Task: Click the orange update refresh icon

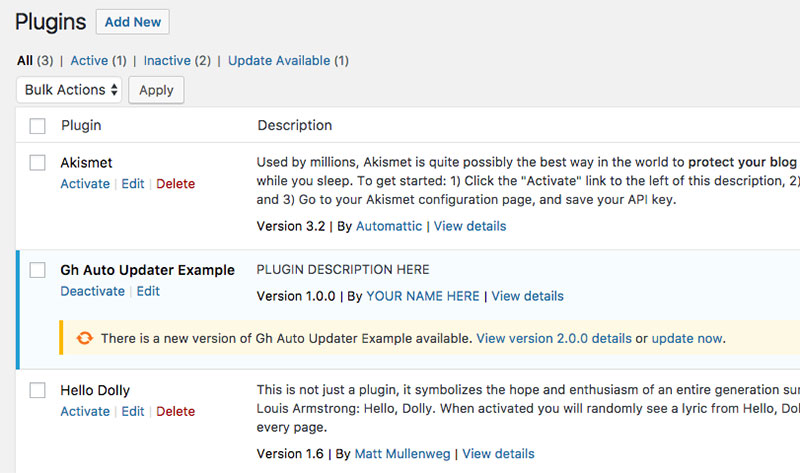Action: coord(85,338)
